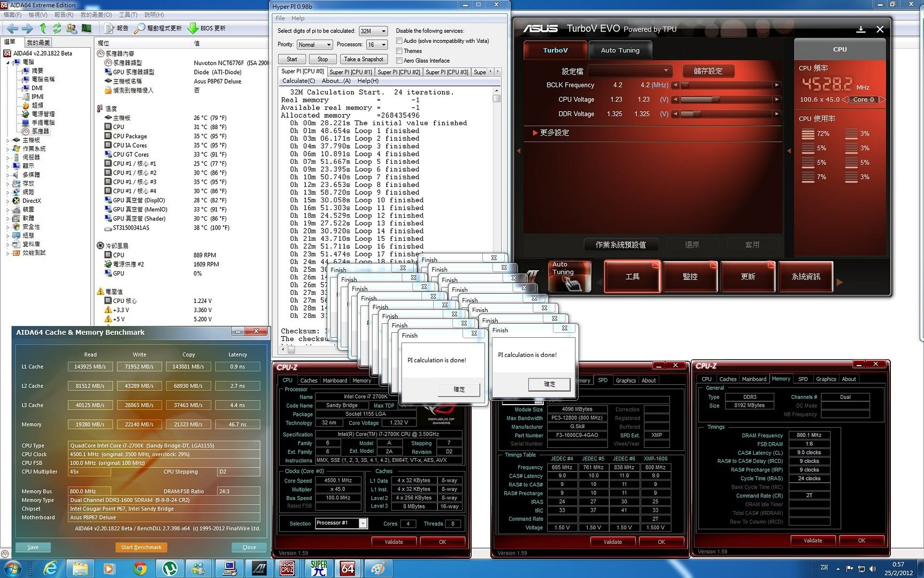Open Auto Tuning tab in TurboV EVO

click(620, 50)
